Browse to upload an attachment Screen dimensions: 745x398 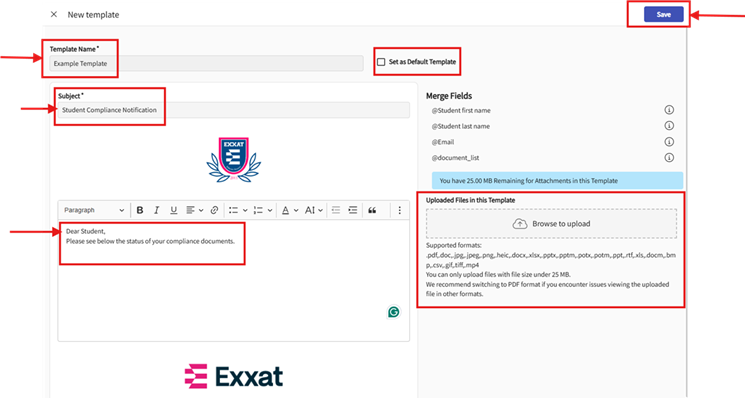click(551, 224)
